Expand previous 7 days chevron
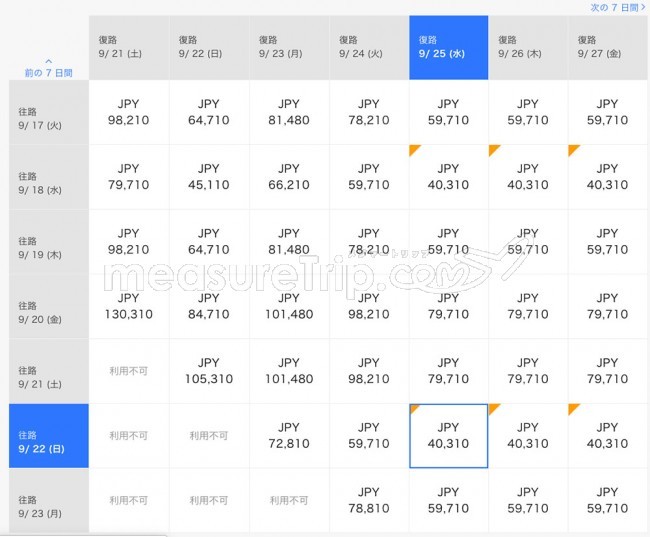Screen dimensions: 650x537 [x=47, y=60]
